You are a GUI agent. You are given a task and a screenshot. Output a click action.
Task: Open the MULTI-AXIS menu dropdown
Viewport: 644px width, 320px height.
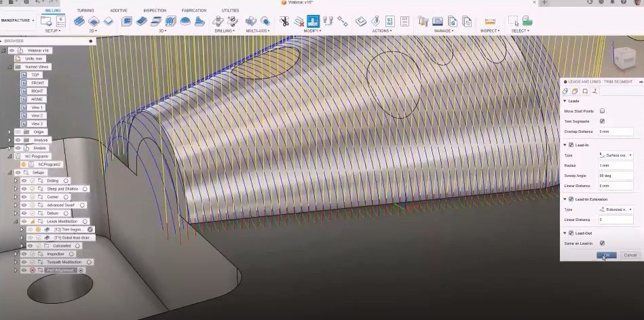[257, 31]
